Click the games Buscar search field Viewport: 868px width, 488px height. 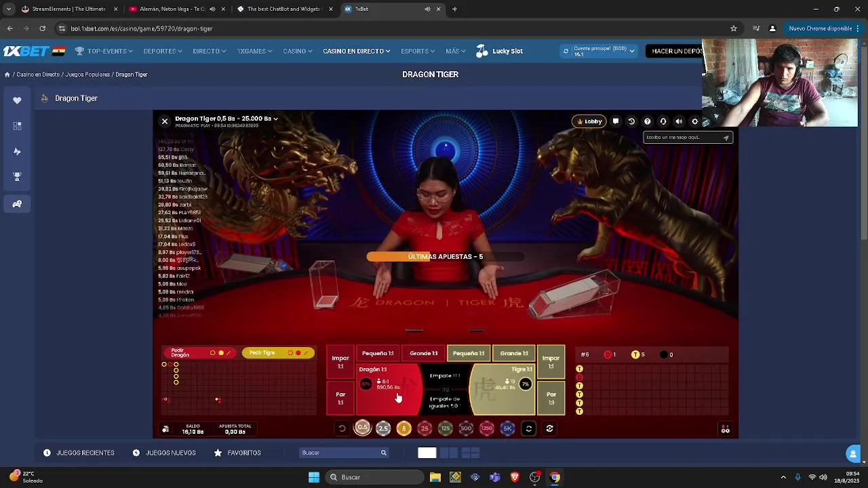point(344,453)
